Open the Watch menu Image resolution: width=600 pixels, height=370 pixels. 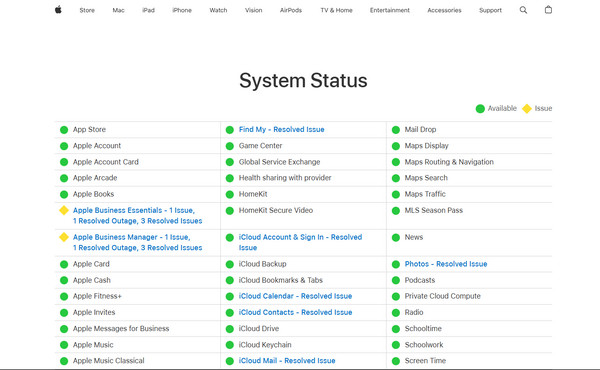[x=218, y=10]
